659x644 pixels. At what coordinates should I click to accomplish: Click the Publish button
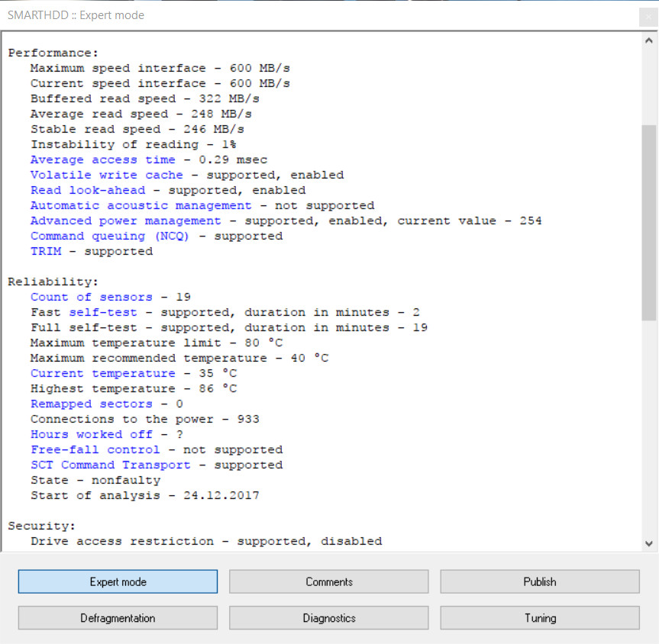coord(540,581)
